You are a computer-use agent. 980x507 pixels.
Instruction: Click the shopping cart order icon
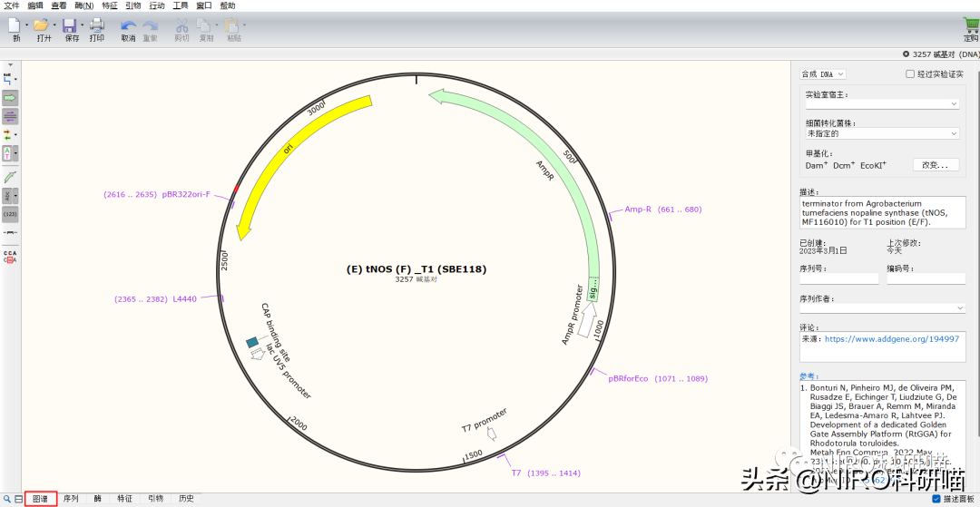click(x=970, y=25)
